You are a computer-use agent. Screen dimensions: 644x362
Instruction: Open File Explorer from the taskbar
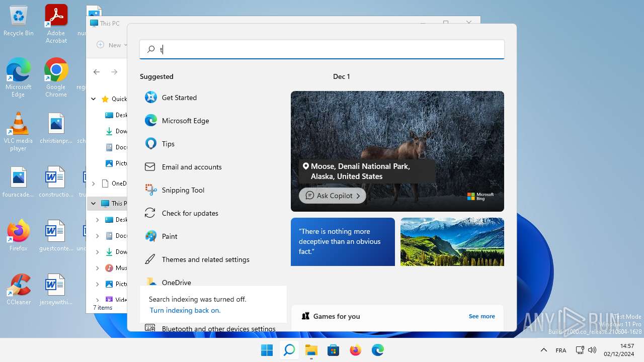pyautogui.click(x=311, y=350)
